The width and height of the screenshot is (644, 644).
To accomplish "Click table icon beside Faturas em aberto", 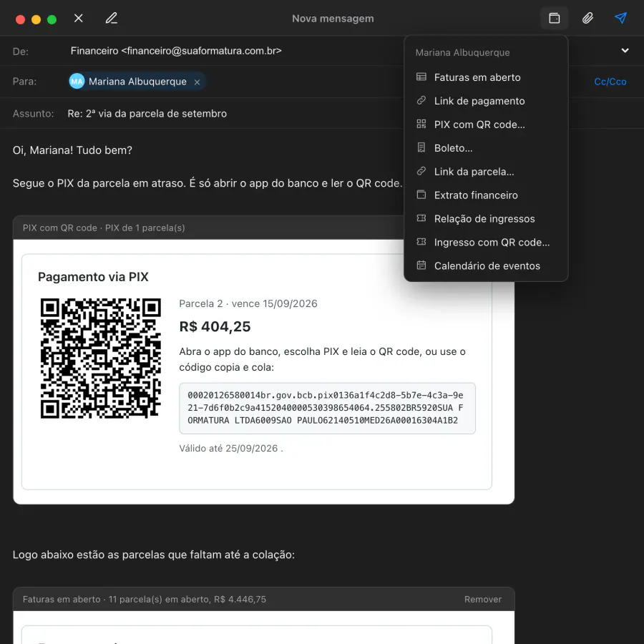I will click(421, 77).
